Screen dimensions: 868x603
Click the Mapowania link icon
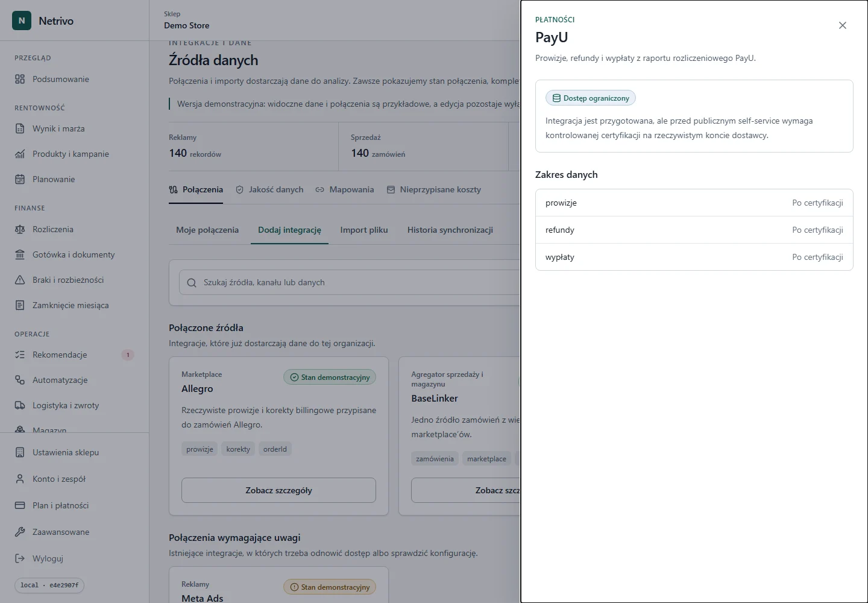coord(319,189)
